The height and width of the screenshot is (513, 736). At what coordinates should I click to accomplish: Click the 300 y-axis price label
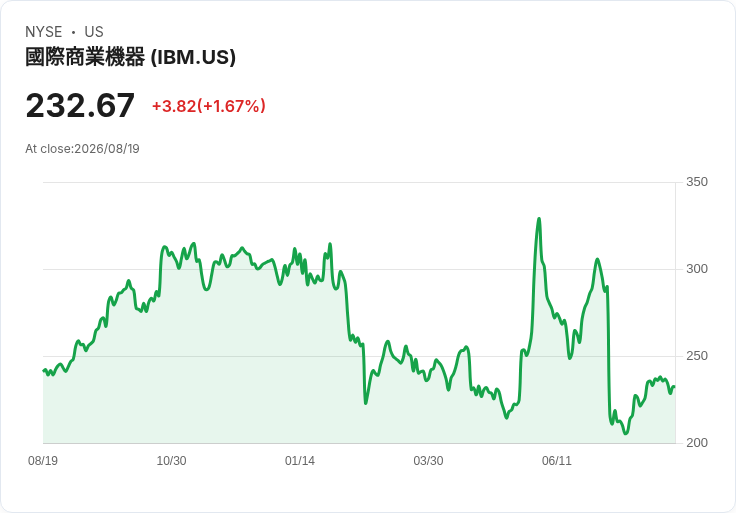click(697, 269)
